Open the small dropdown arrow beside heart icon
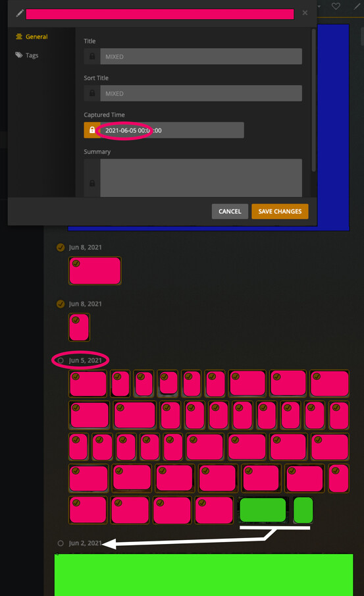This screenshot has height=596, width=364. coord(319,6)
